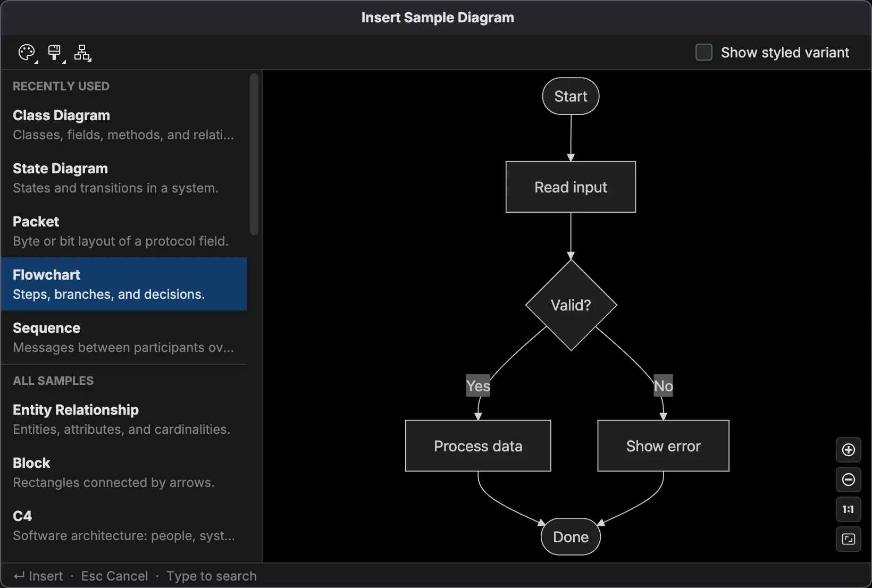Zoom in on the flowchart preview
This screenshot has width=872, height=588.
[848, 450]
